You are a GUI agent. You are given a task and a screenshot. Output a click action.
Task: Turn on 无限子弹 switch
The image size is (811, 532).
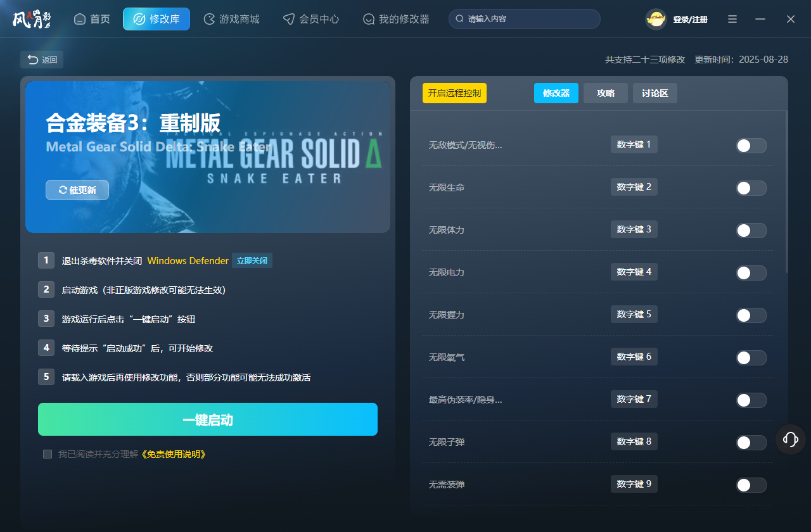coord(751,443)
